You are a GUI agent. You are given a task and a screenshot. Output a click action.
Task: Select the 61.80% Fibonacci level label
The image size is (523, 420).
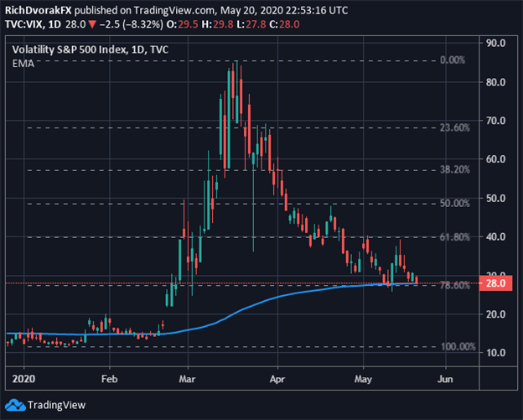454,237
